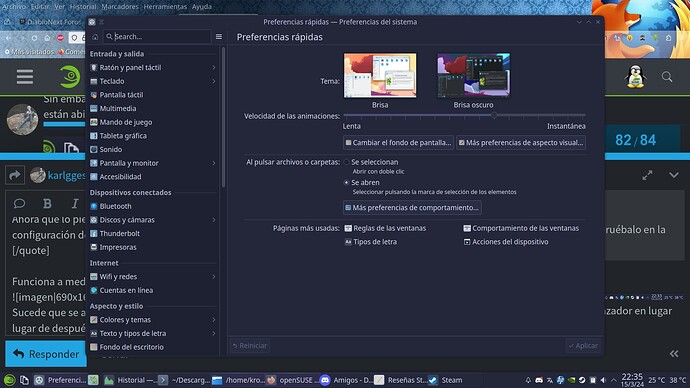Expand Discos y cámaras submenu arrow
Image resolution: width=690 pixels, height=388 pixels.
click(214, 220)
